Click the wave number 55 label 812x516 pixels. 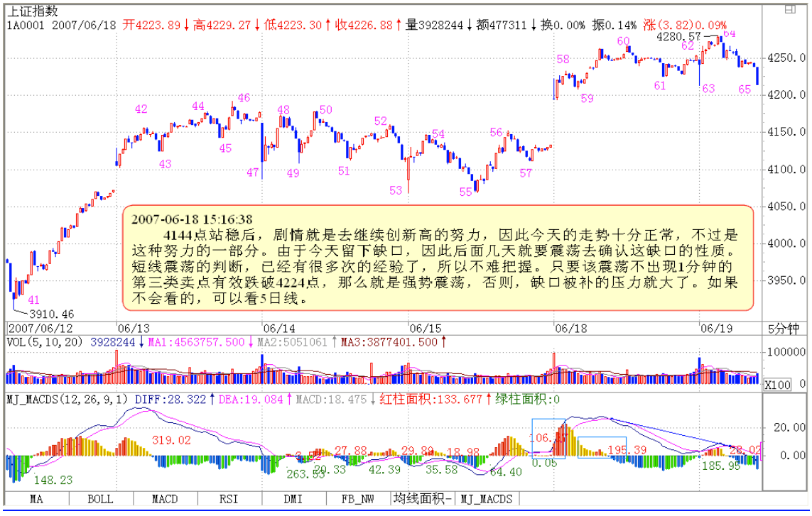coord(465,192)
